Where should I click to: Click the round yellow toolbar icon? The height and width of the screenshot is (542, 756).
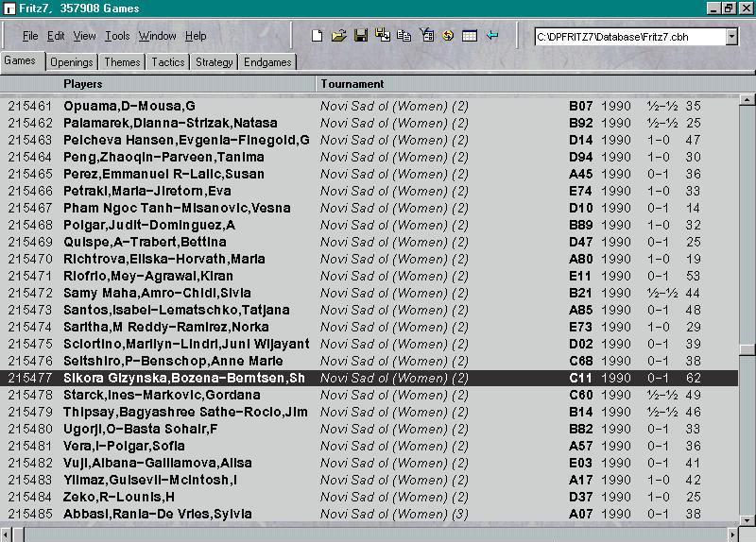448,36
